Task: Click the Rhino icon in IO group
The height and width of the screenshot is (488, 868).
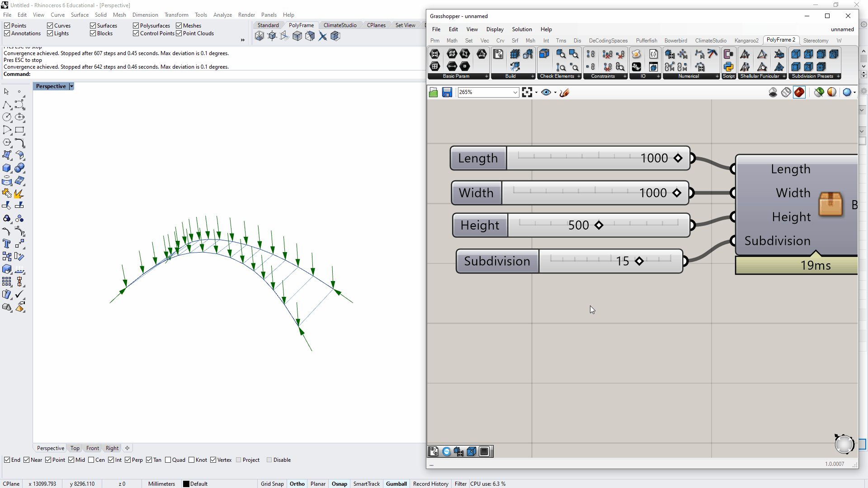Action: 636,67
